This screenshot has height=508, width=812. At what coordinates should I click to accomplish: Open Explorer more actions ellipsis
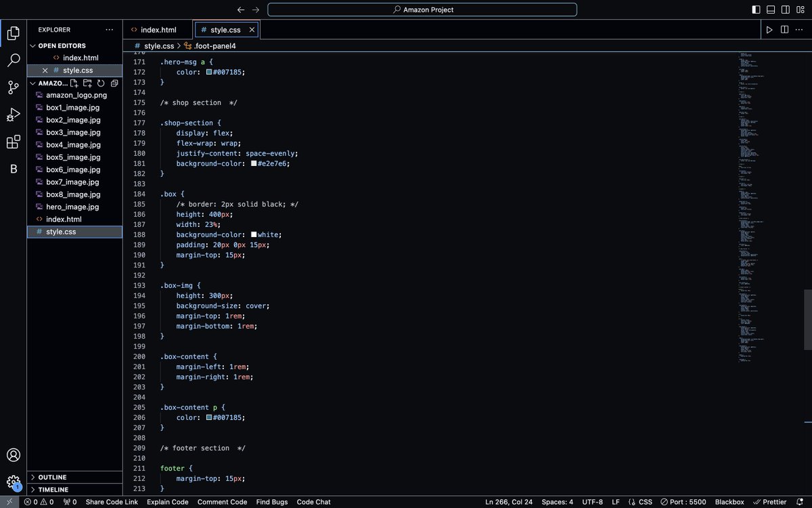pos(110,30)
